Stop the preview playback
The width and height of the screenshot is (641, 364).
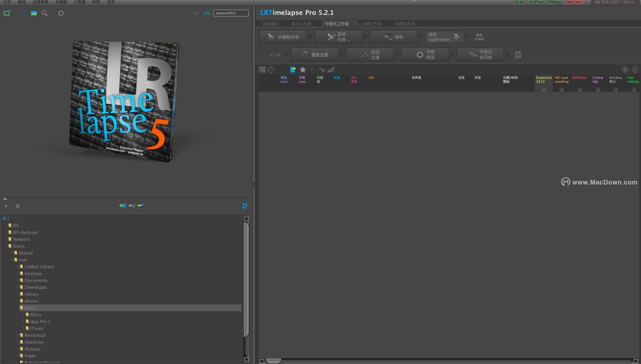point(17,206)
